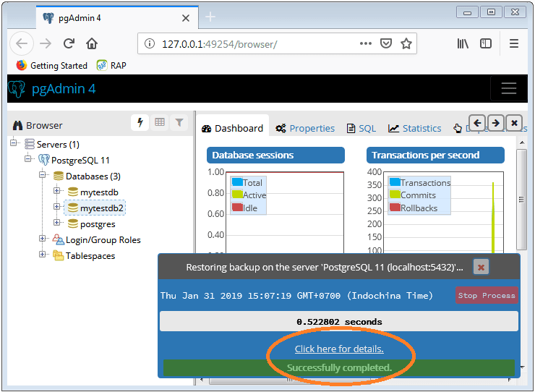
Task: Select the mytestdb database
Action: coord(99,192)
